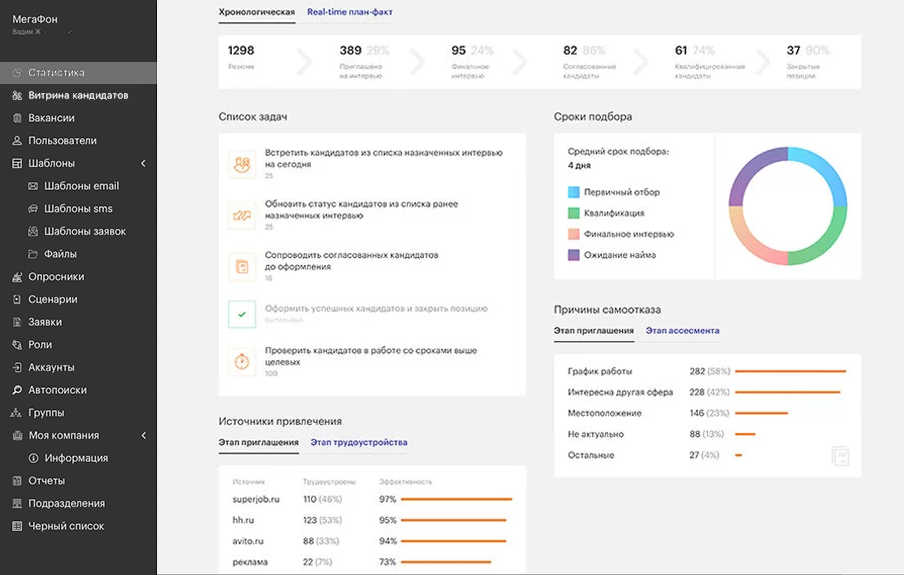Viewport: 904px width, 575px height.
Task: Click the faded document icon in Причины самоотказа
Action: tap(841, 456)
